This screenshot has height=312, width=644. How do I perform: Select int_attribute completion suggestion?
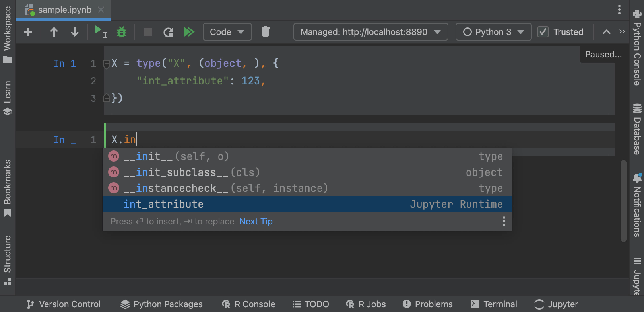coord(163,204)
